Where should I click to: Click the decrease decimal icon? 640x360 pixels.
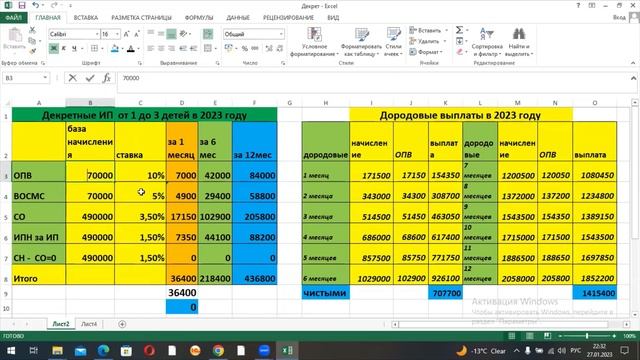[x=280, y=49]
